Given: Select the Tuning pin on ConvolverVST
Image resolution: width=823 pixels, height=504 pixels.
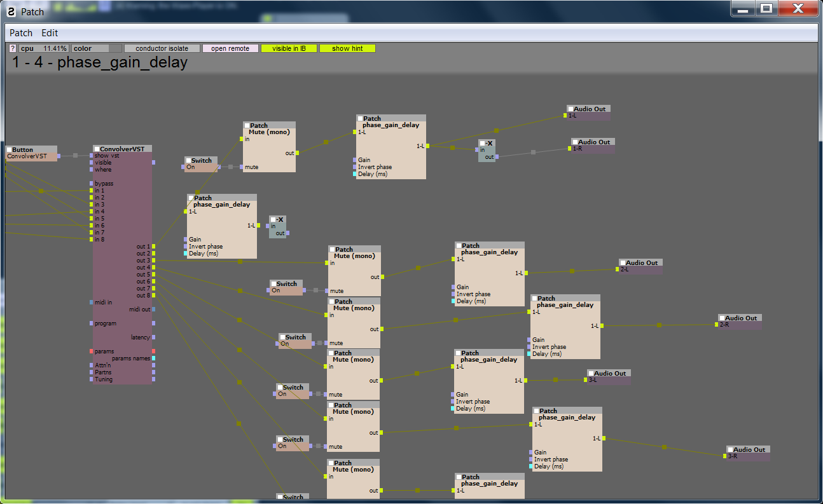Looking at the screenshot, I should click(91, 379).
